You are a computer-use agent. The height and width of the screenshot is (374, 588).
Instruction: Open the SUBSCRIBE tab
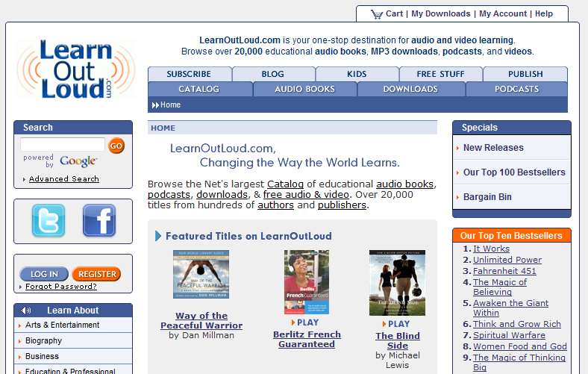189,74
